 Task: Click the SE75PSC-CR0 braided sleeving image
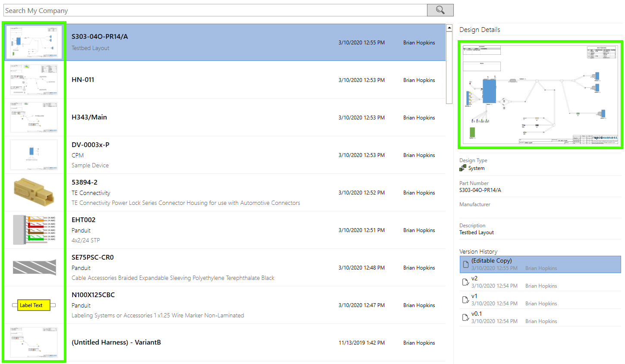coord(35,267)
